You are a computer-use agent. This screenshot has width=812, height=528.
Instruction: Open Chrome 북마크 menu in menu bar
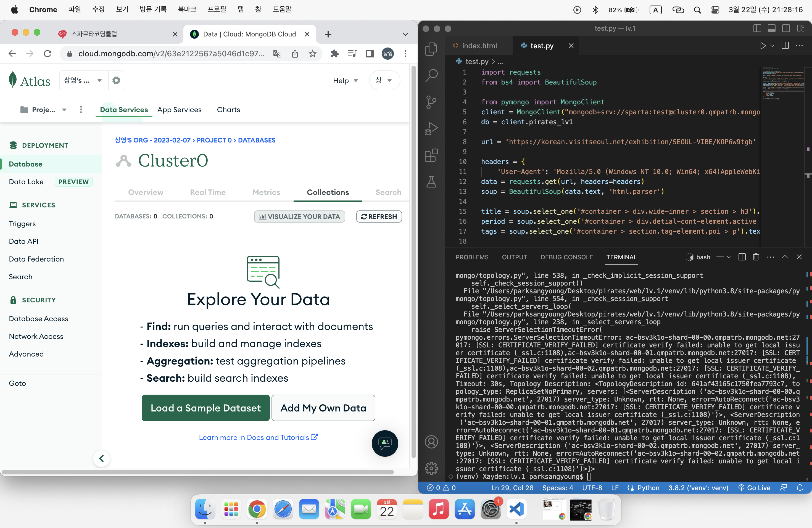click(x=187, y=10)
